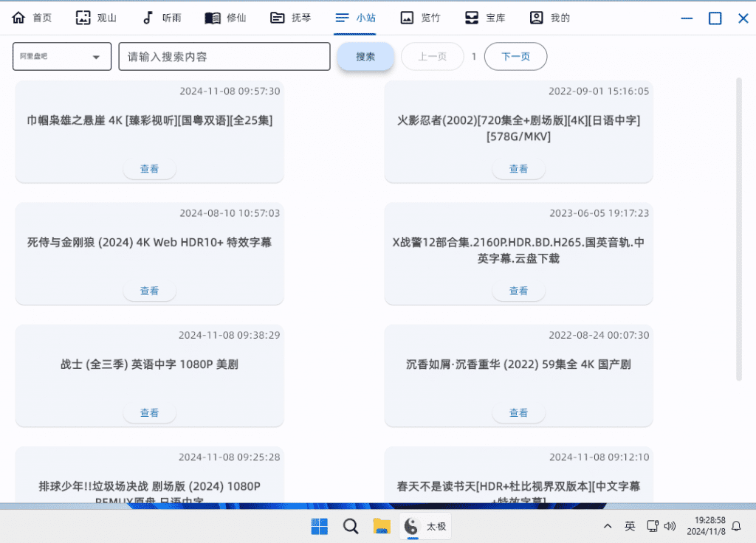Screen dimensions: 756x543
Task: Click the music note icon for 听雨
Action: tap(148, 18)
